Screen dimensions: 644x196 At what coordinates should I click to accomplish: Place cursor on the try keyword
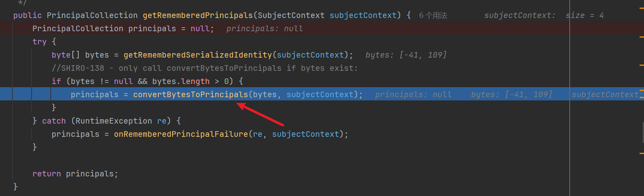(39, 42)
